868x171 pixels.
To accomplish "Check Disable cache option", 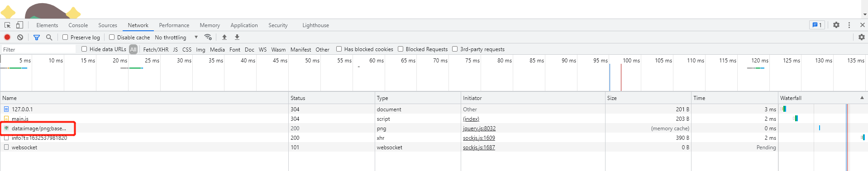I will click(x=112, y=37).
